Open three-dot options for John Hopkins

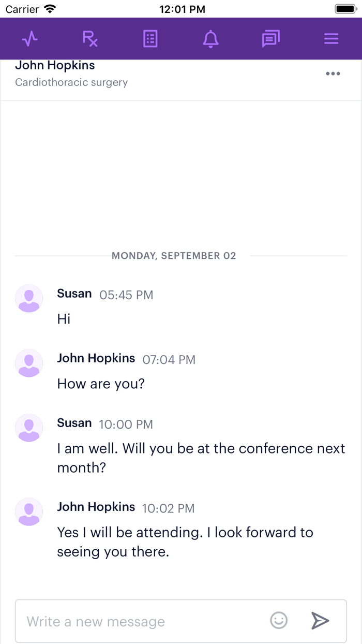click(x=333, y=74)
